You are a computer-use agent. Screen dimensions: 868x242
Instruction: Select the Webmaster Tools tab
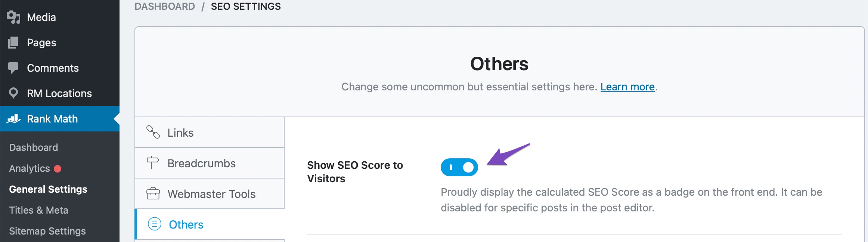coord(211,194)
